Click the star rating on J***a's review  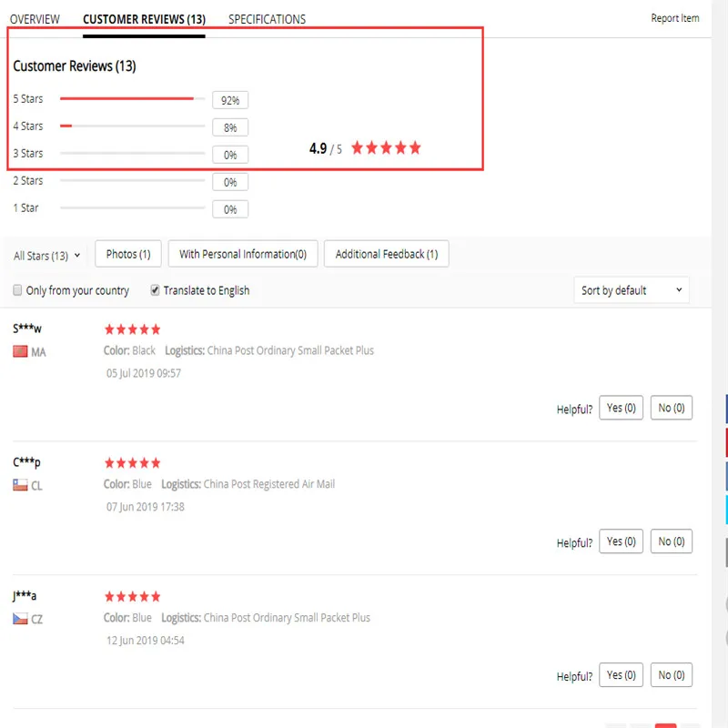132,597
